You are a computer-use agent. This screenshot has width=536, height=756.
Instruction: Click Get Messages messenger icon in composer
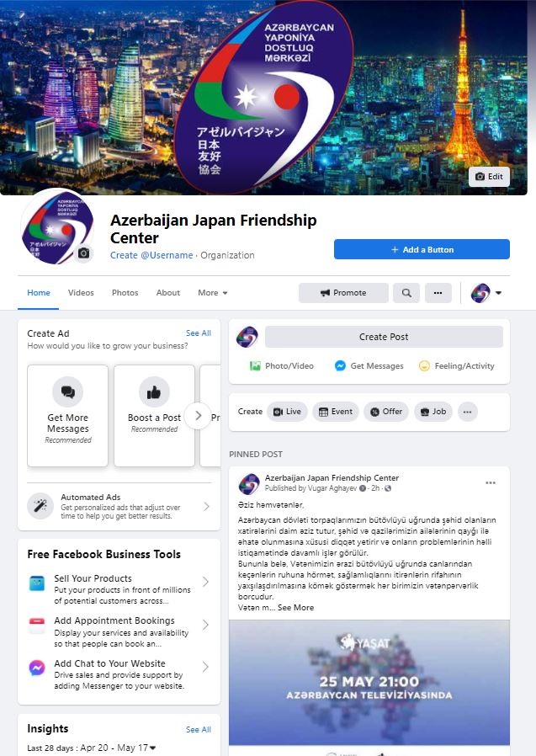coord(340,366)
